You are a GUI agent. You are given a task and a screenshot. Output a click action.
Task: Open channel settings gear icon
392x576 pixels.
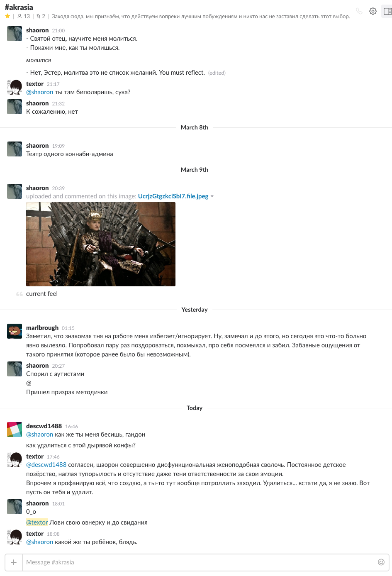pyautogui.click(x=373, y=11)
